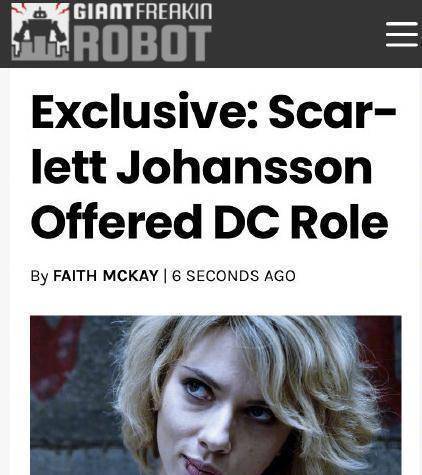Open the article's featured photo
Viewport: 422px width, 475px height.
tap(216, 395)
